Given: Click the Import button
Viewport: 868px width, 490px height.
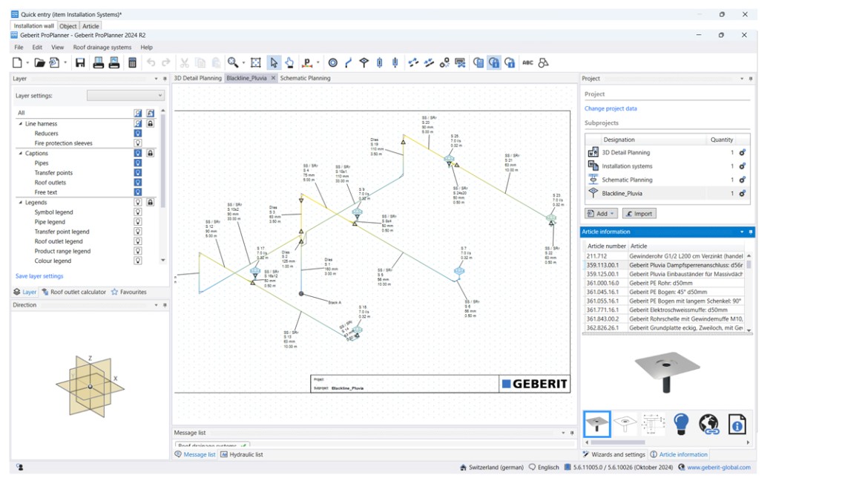Looking at the screenshot, I should point(639,214).
